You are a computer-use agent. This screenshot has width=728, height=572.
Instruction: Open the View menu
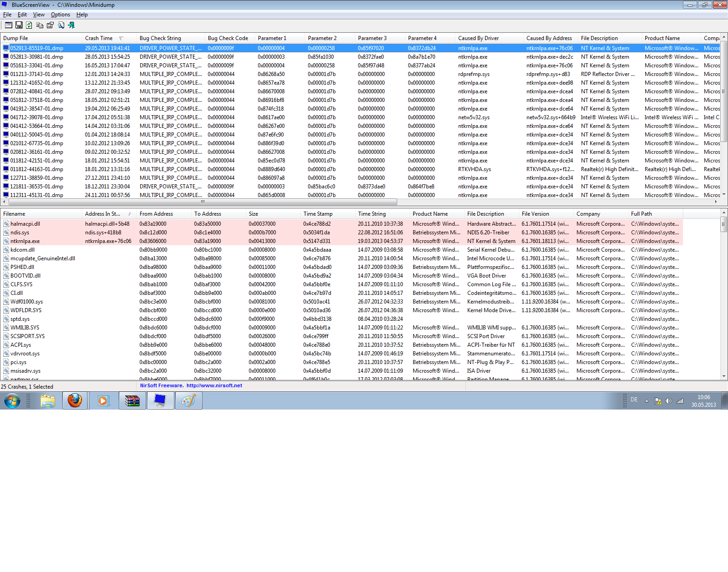pos(39,15)
